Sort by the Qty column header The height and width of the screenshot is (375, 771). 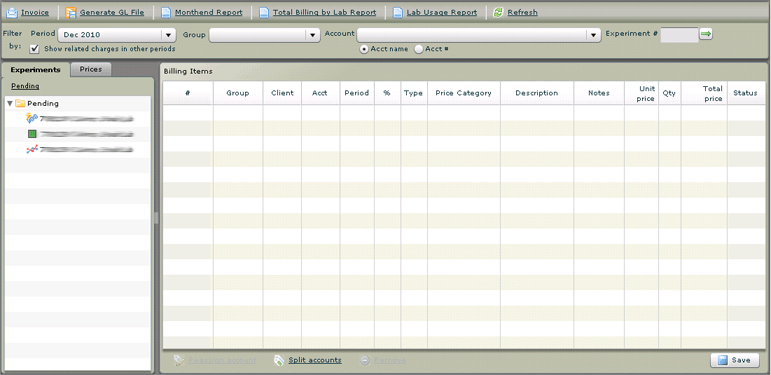coord(669,93)
